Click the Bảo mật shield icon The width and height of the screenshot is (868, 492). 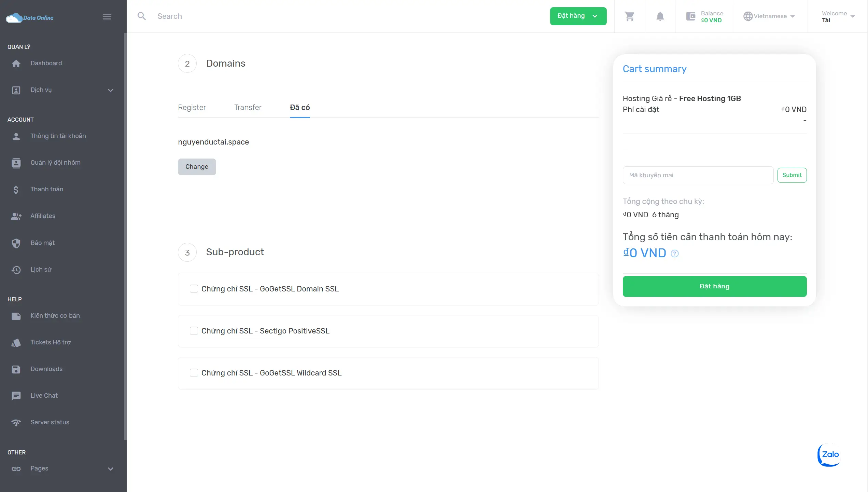[x=16, y=243]
